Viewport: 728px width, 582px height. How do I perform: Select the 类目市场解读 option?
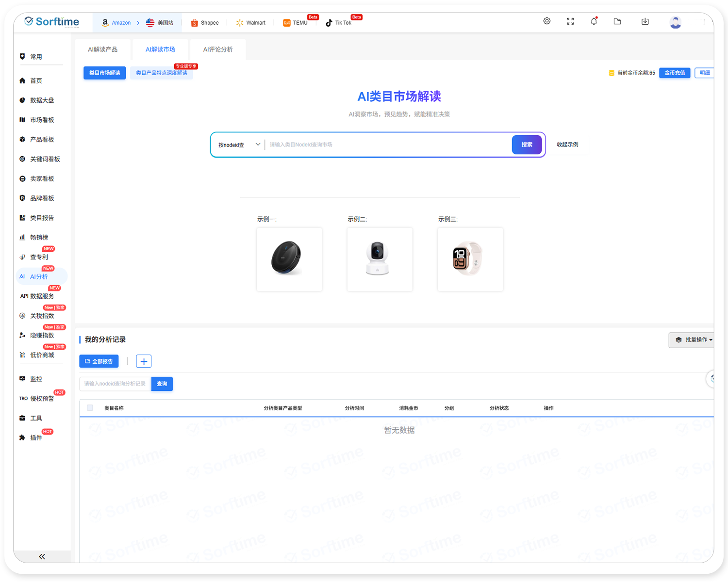click(x=104, y=73)
